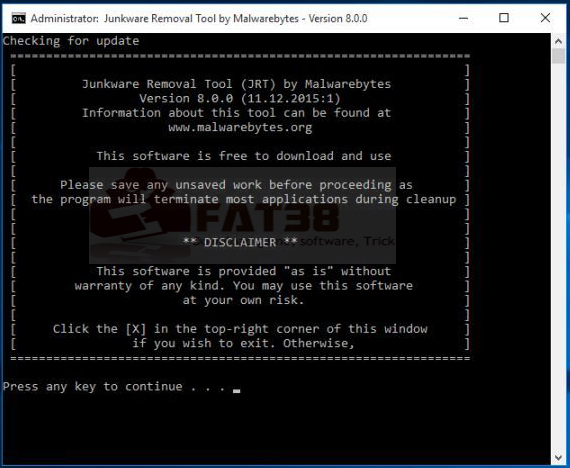Click 'warranty of any kind' line
Image resolution: width=570 pixels, height=468 pixels.
pyautogui.click(x=244, y=286)
